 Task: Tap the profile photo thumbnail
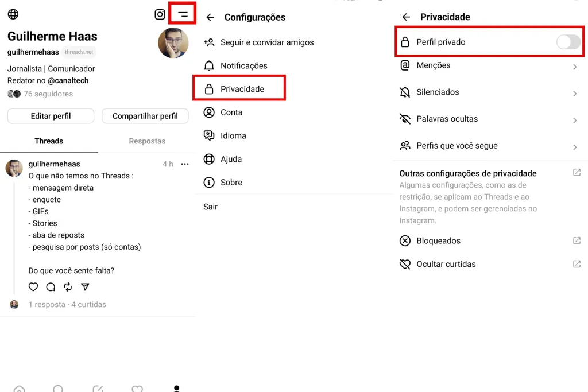173,42
